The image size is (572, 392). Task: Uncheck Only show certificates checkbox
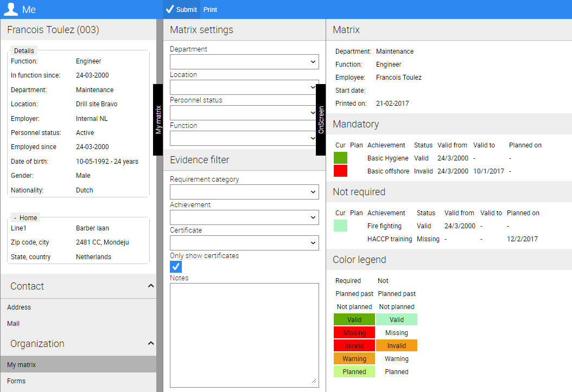coord(176,267)
